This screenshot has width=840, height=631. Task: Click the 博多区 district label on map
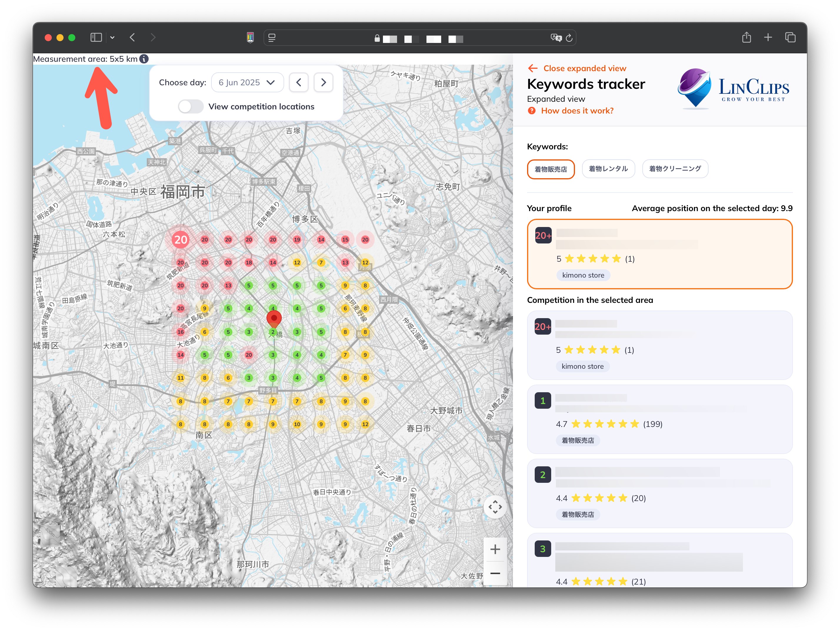coord(304,219)
